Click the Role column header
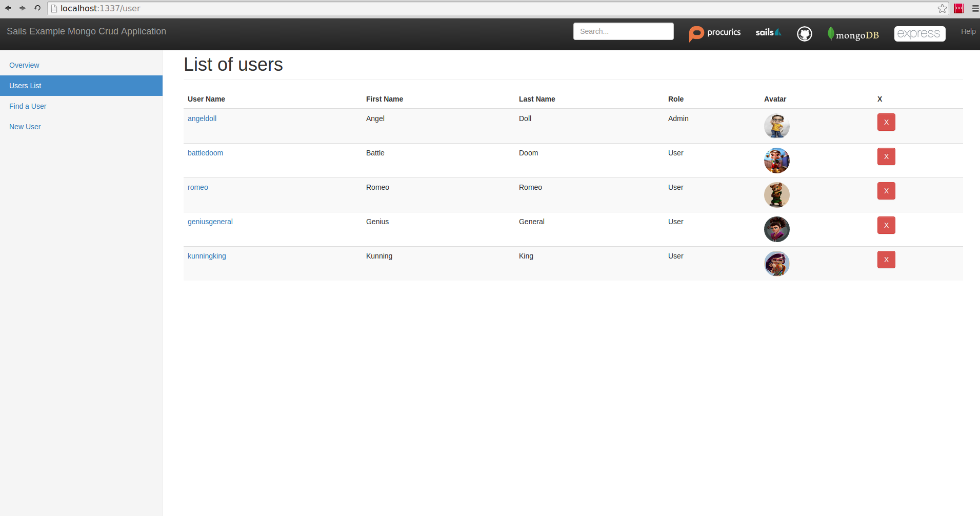Screen dimensions: 980x516 pyautogui.click(x=676, y=99)
